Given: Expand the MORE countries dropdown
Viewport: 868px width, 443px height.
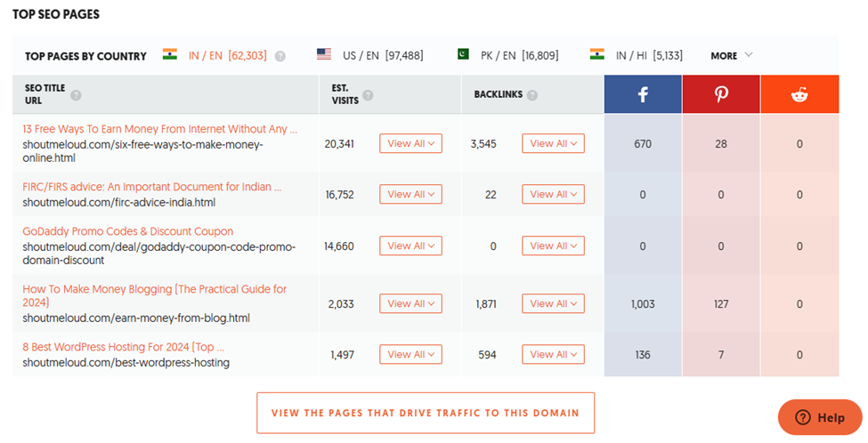Looking at the screenshot, I should (x=731, y=55).
